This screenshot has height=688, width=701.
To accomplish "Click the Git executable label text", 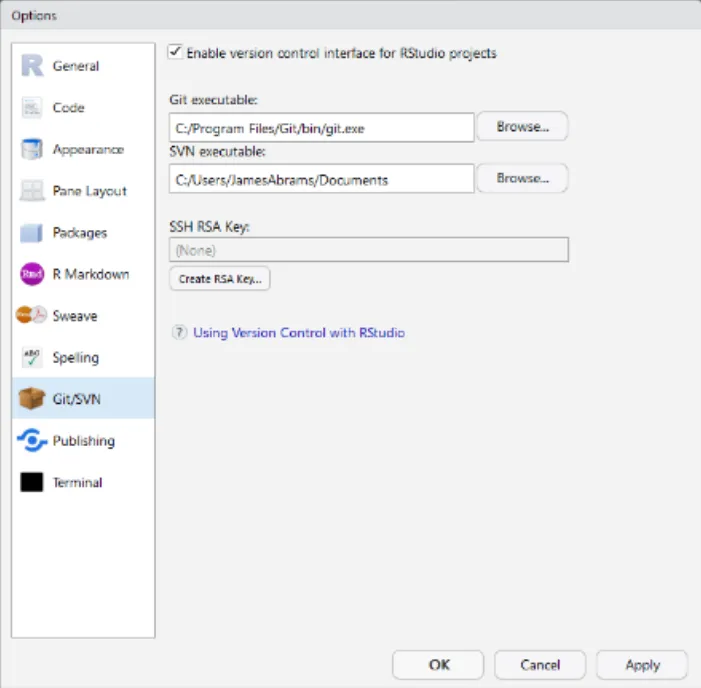I will 213,100.
